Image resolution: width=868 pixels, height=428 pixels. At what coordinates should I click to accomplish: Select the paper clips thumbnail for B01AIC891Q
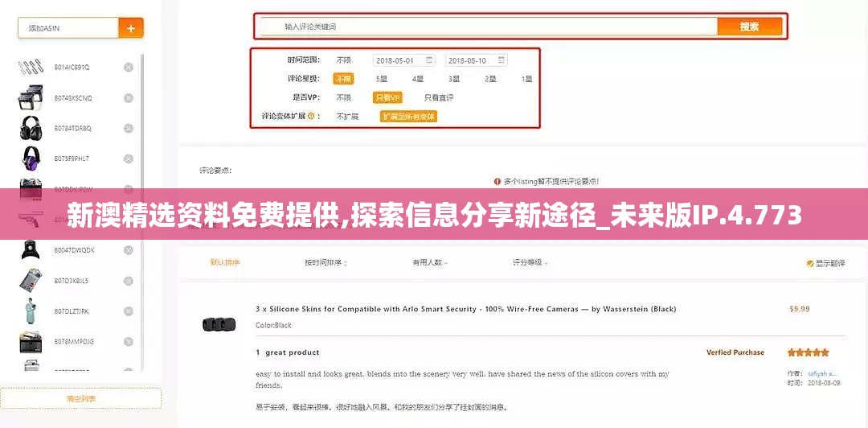coord(31,67)
